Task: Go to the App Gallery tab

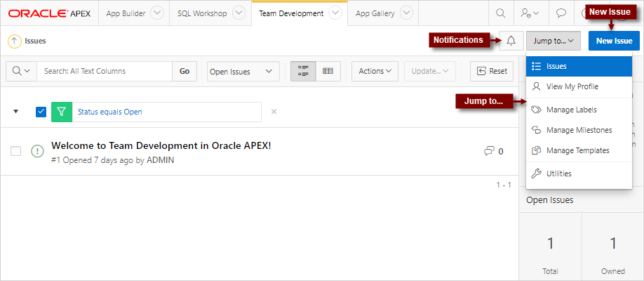Action: pyautogui.click(x=375, y=13)
